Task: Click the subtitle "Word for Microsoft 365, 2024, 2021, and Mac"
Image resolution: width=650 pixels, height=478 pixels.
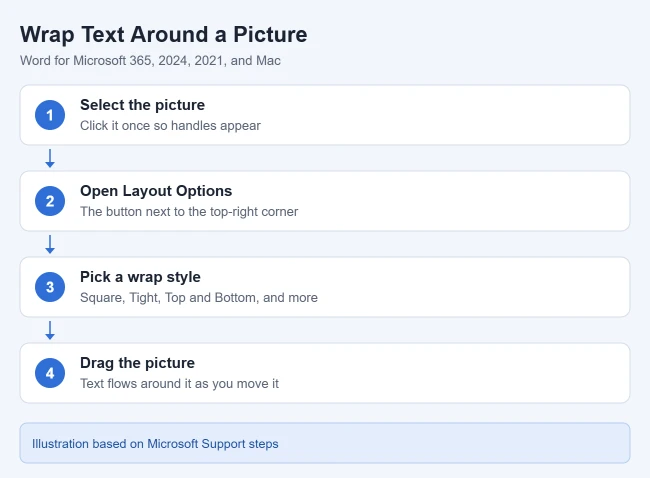Action: [x=150, y=61]
